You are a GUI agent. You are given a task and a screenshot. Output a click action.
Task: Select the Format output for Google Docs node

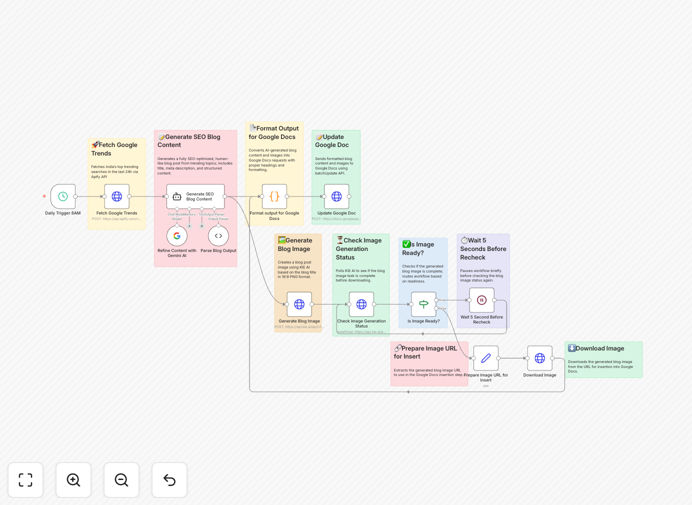coord(275,196)
